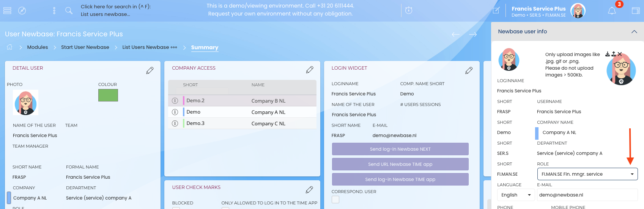Click Service (service) company A in side panel
Image resolution: width=644 pixels, height=209 pixels.
pyautogui.click(x=570, y=153)
